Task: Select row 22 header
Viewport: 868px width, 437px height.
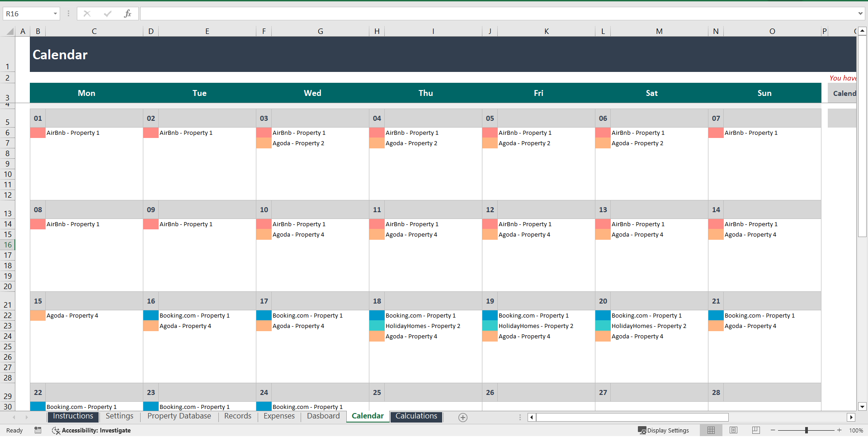Action: click(8, 315)
